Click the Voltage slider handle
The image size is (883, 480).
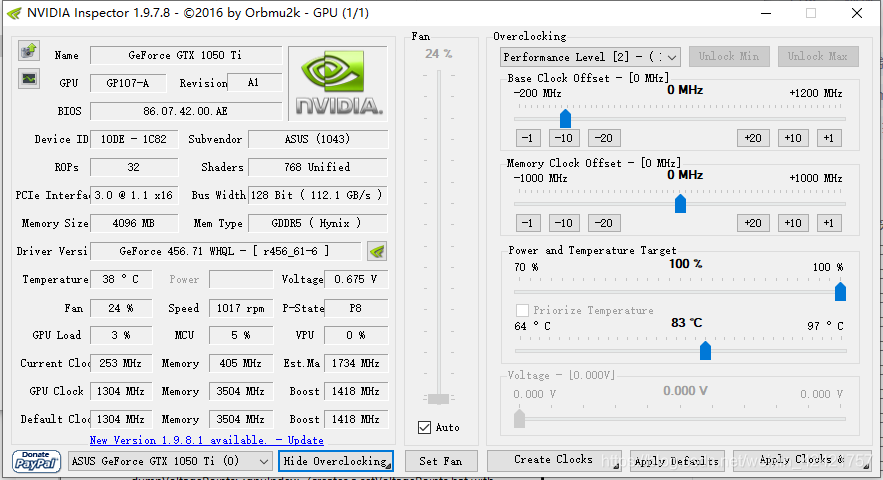point(519,418)
